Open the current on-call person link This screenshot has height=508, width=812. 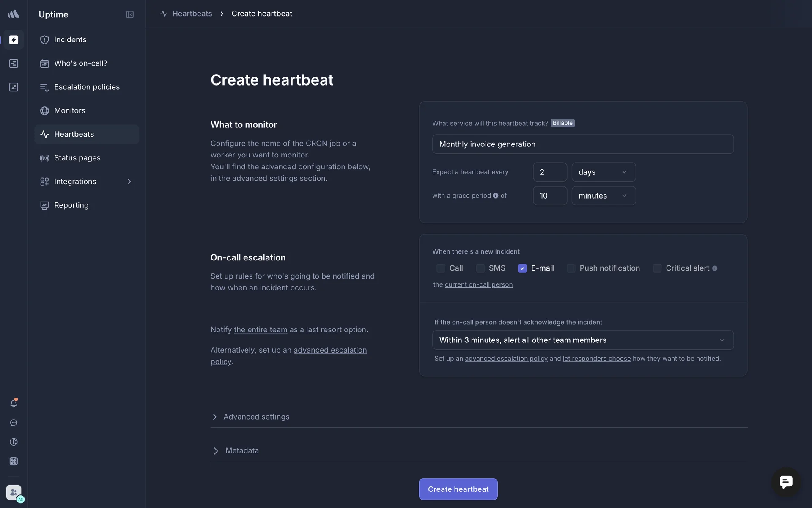click(478, 285)
